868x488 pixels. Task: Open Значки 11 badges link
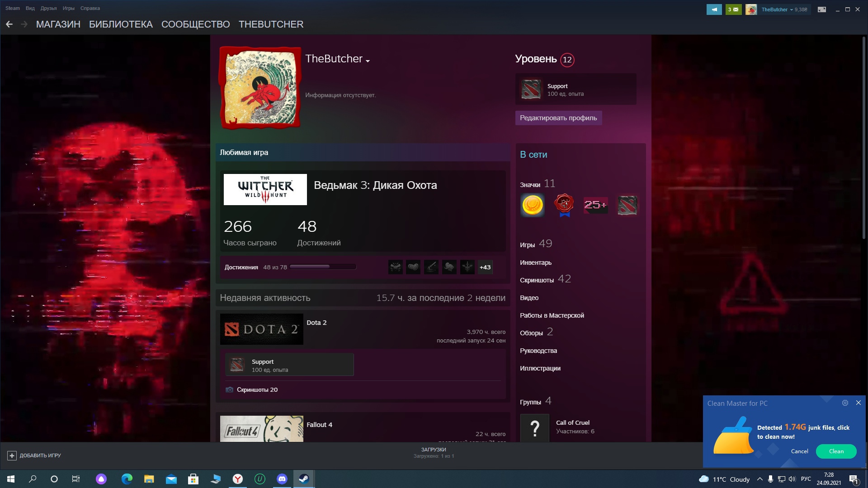538,184
